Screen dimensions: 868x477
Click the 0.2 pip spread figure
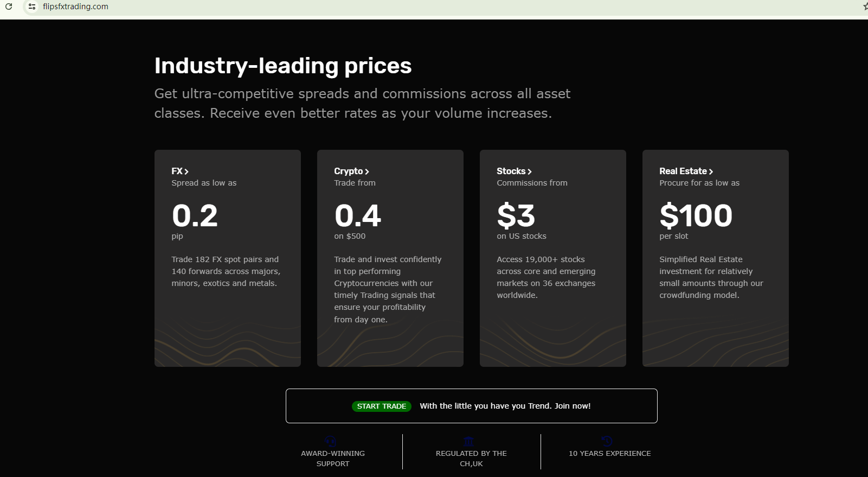(x=195, y=215)
